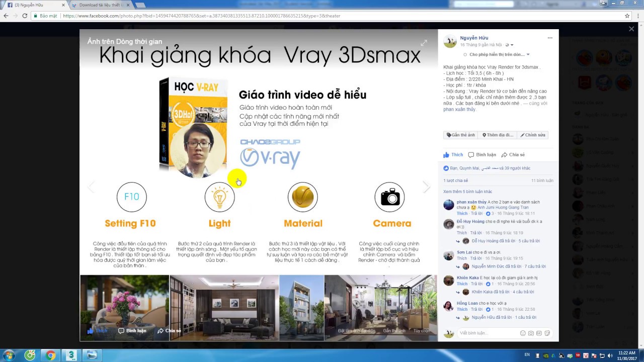The image size is (644, 362).
Task: Open Chrome three-dot menu
Action: click(x=637, y=16)
